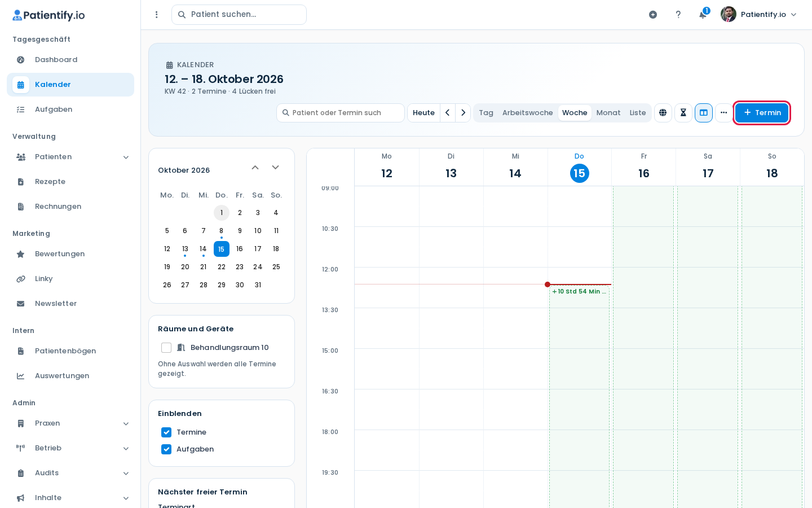Show next month in mini calendar
The height and width of the screenshot is (508, 812).
pyautogui.click(x=275, y=168)
